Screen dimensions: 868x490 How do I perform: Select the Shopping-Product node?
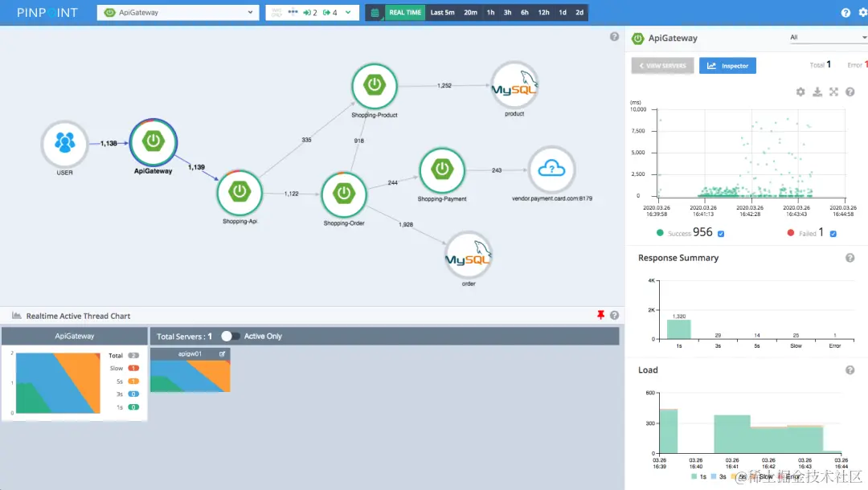tap(375, 86)
